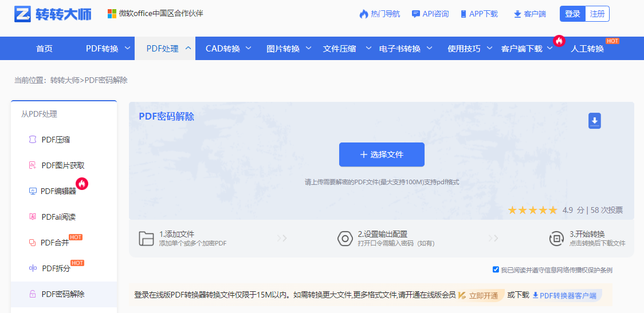Click the 立即开通 membership link
The width and height of the screenshot is (644, 313).
pos(484,295)
